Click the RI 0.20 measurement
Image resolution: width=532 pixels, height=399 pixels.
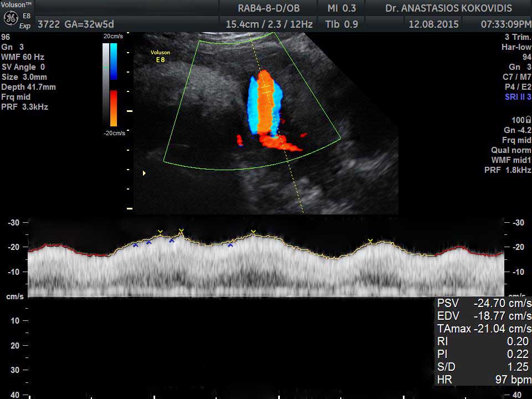(x=483, y=341)
